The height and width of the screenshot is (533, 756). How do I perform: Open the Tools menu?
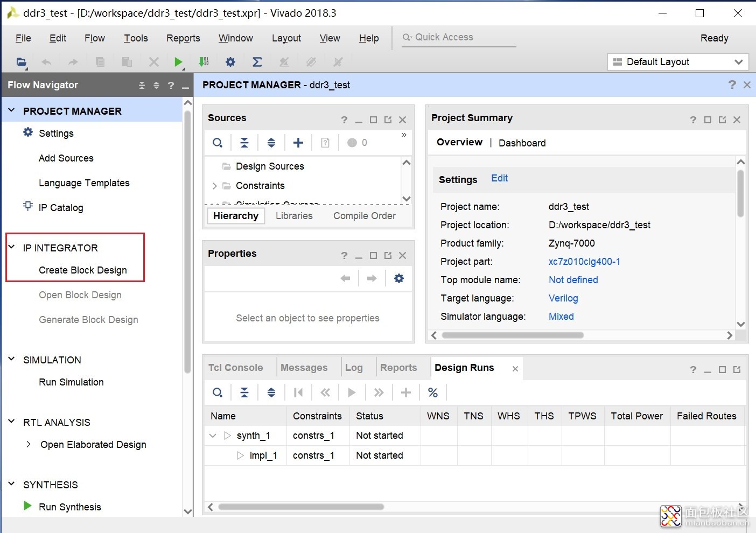(136, 38)
